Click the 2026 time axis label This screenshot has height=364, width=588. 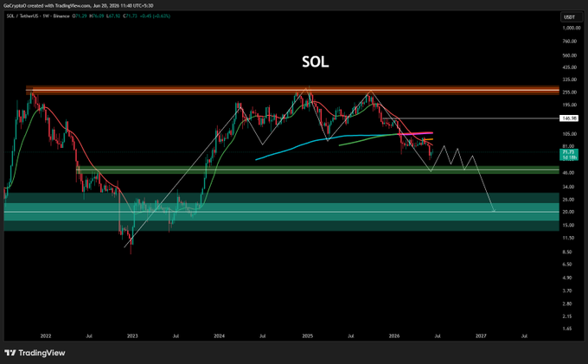tap(394, 336)
